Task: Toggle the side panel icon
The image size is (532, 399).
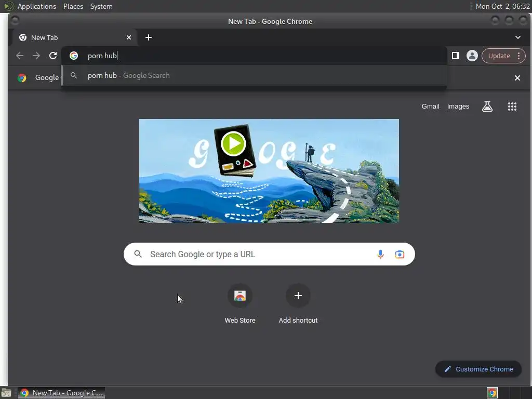Action: [455, 56]
